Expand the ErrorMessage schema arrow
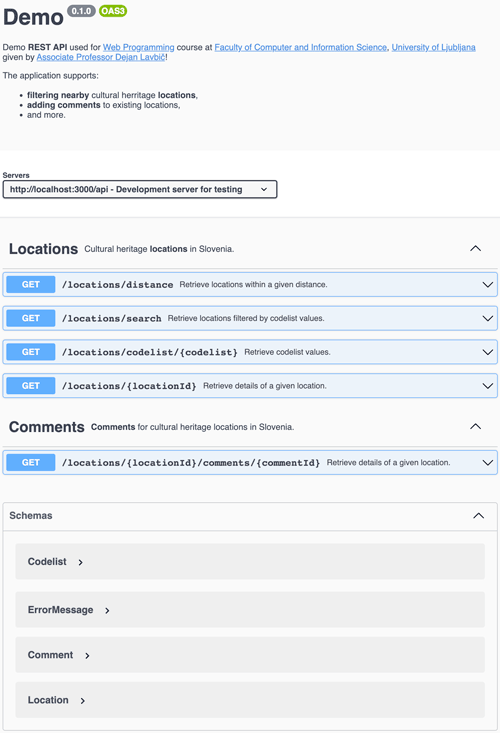 coord(107,611)
